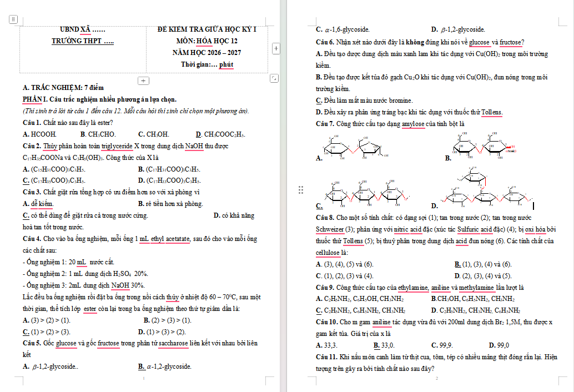
Task: Click page number 2 in the right footer
Action: pyautogui.click(x=437, y=379)
